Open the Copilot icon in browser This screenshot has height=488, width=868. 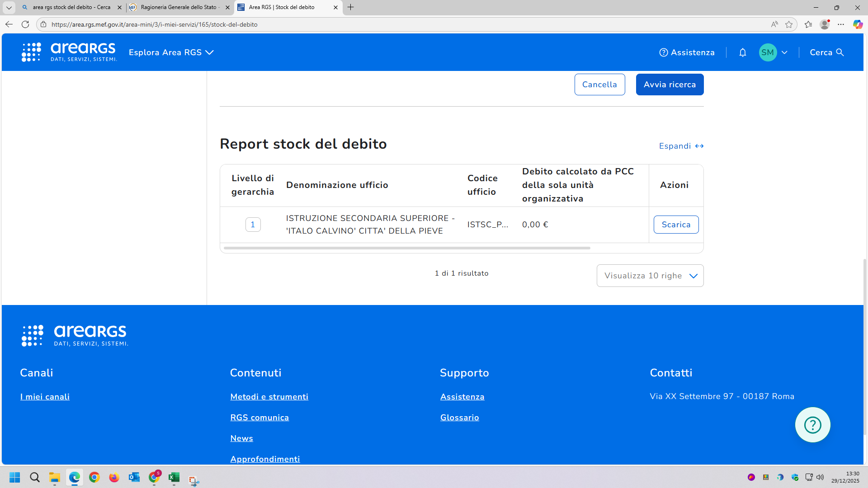pos(857,24)
